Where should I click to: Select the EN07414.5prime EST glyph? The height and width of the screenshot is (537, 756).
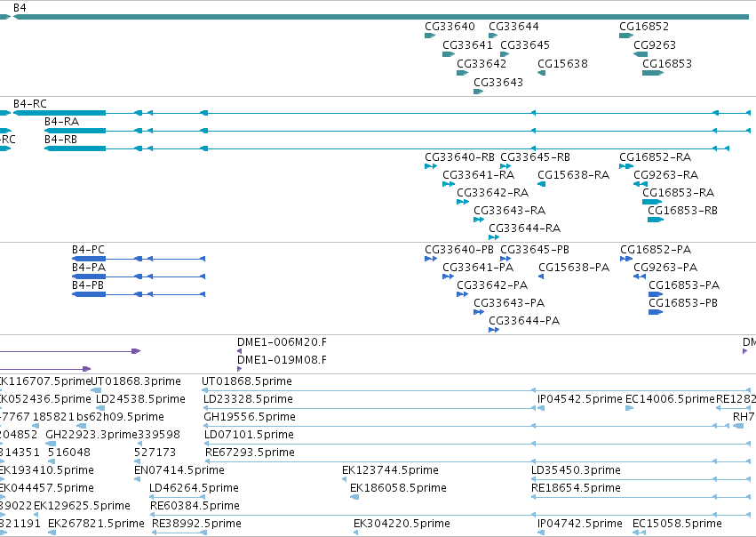[x=138, y=480]
